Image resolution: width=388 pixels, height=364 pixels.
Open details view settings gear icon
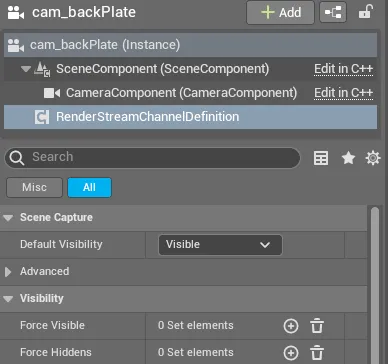[x=373, y=158]
